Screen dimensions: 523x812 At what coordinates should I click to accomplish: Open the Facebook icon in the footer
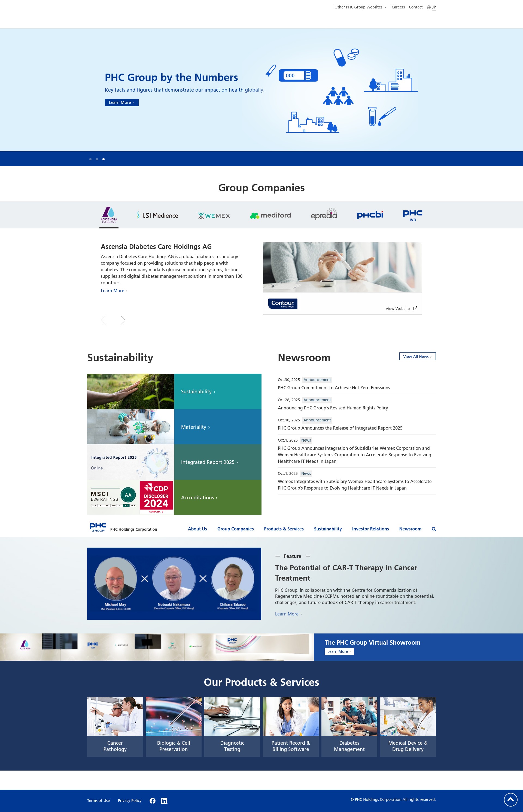coord(153,801)
